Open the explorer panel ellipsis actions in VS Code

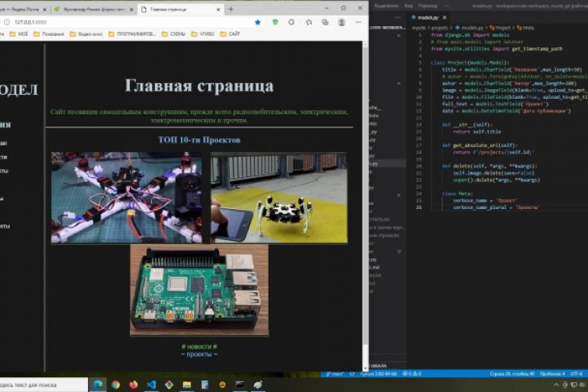click(x=399, y=17)
